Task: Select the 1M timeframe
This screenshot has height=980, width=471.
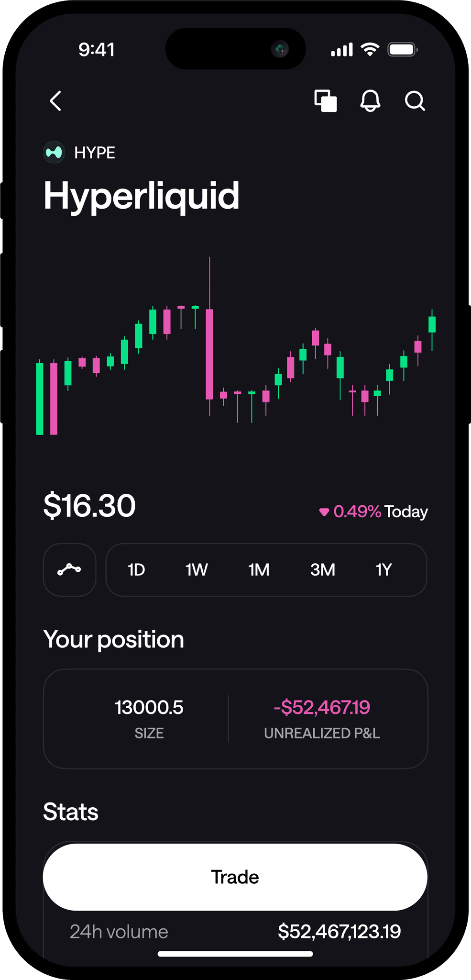Action: (x=259, y=570)
